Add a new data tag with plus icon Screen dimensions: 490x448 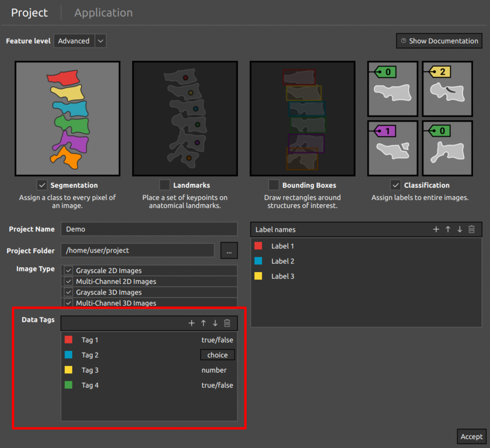[191, 323]
